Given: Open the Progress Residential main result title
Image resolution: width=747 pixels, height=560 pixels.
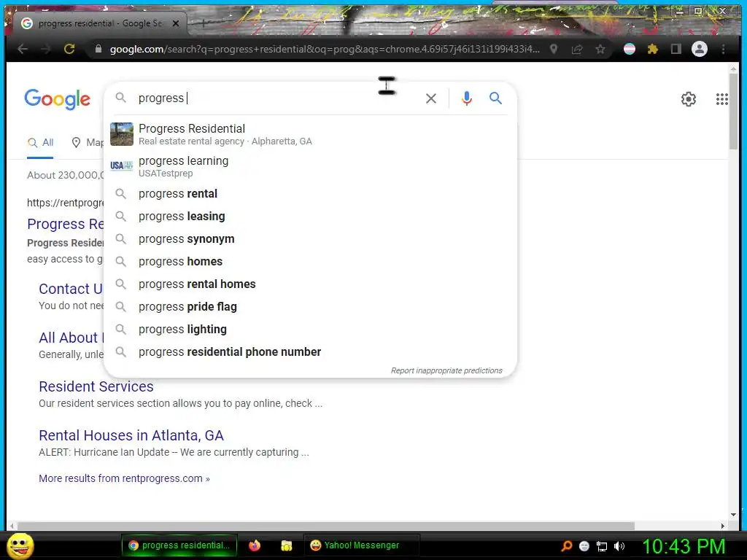Looking at the screenshot, I should [x=65, y=224].
